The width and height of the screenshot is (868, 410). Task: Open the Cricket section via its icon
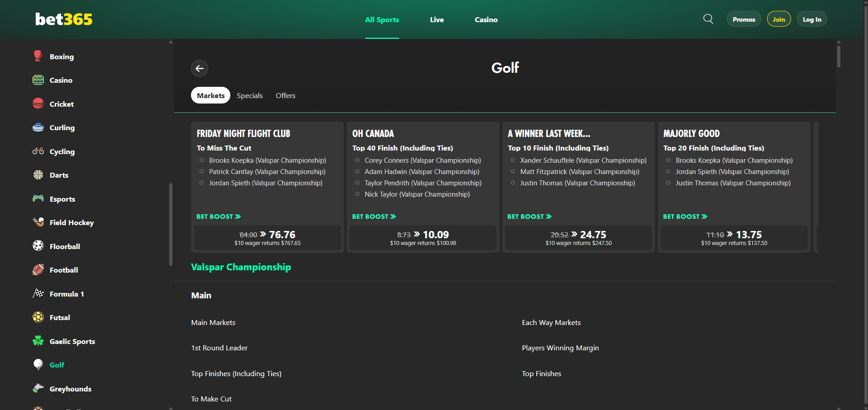click(x=38, y=104)
